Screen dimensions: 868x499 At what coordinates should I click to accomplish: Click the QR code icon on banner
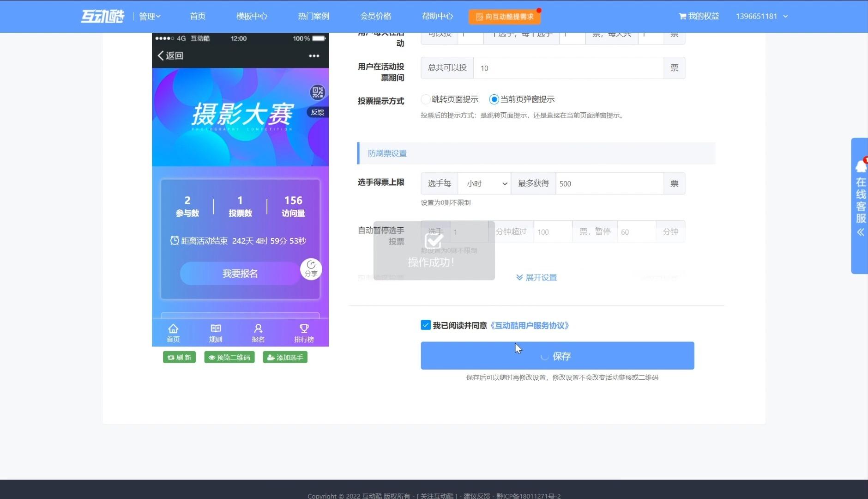pyautogui.click(x=318, y=92)
